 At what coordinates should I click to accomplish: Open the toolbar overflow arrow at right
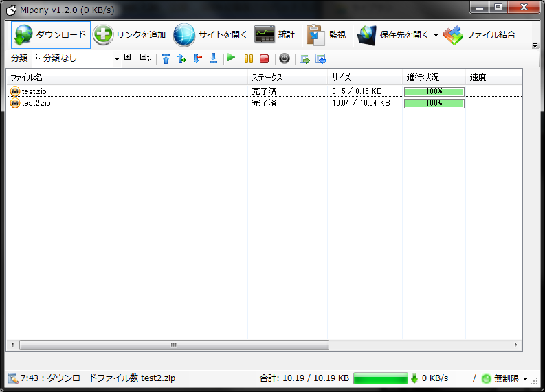[535, 45]
